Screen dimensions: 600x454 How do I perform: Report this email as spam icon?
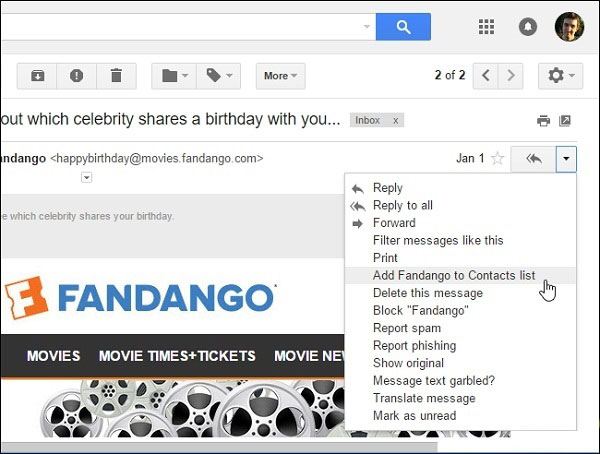[x=77, y=75]
